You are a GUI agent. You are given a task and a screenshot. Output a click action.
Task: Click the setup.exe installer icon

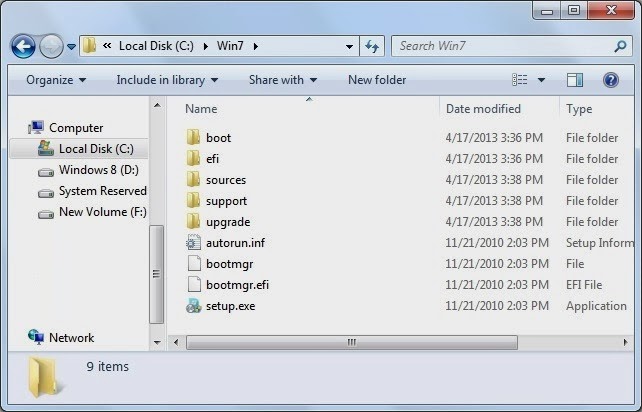click(193, 306)
